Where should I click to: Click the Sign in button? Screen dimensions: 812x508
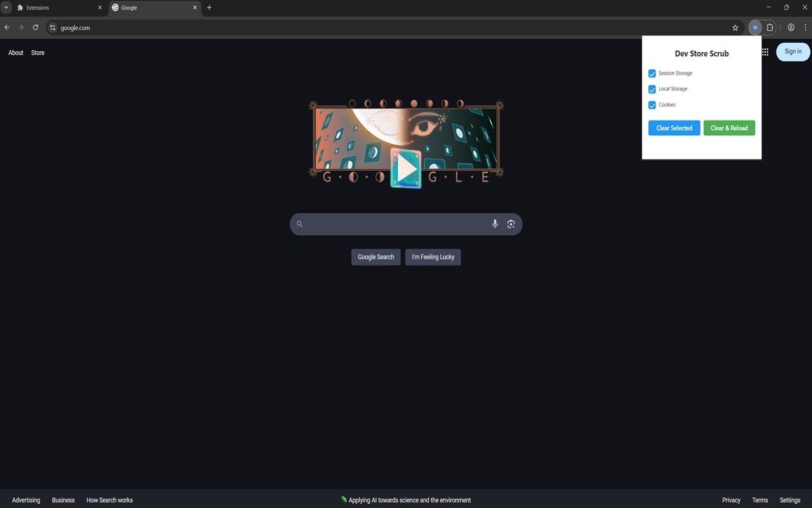793,51
